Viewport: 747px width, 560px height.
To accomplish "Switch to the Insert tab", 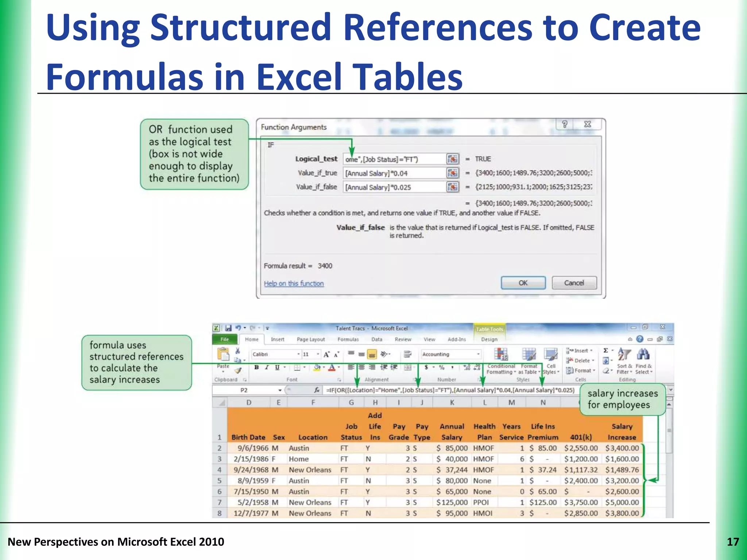I will tap(277, 339).
